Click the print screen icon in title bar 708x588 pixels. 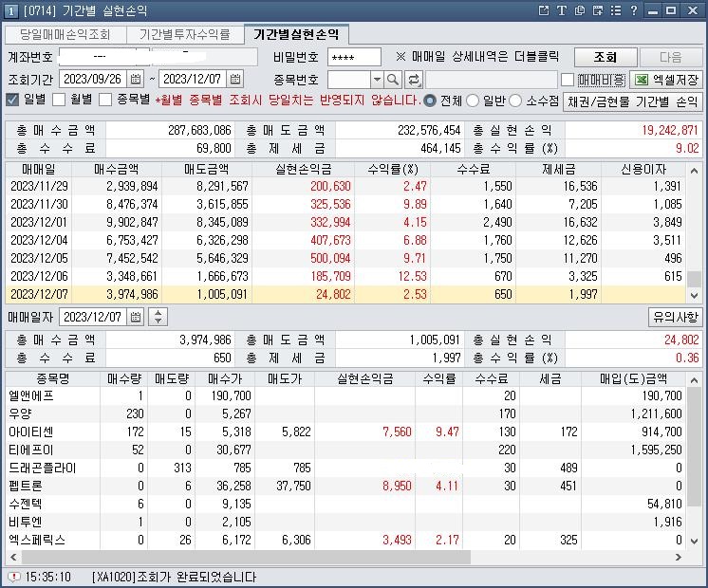coord(598,10)
